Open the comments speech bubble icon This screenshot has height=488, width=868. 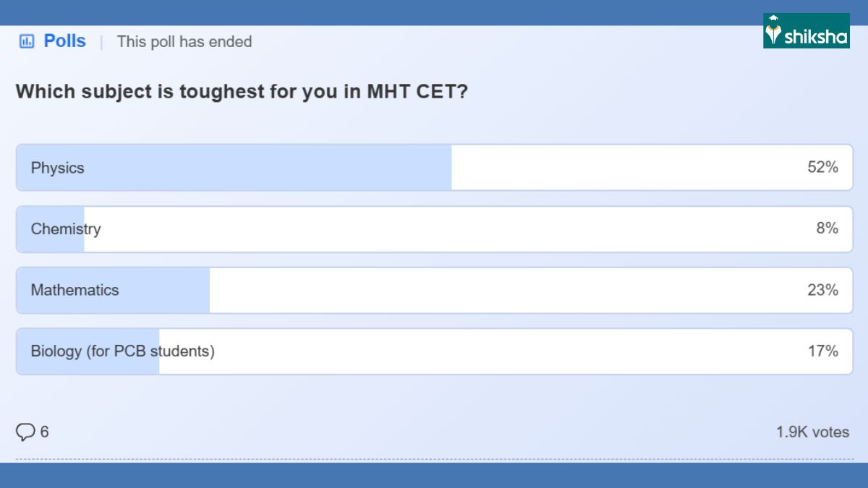tap(25, 432)
